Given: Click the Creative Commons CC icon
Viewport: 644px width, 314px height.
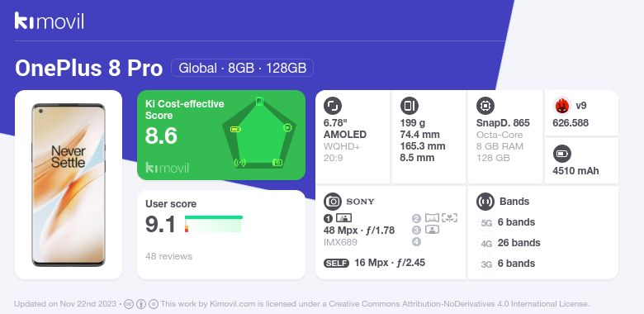Looking at the screenshot, I should [129, 304].
